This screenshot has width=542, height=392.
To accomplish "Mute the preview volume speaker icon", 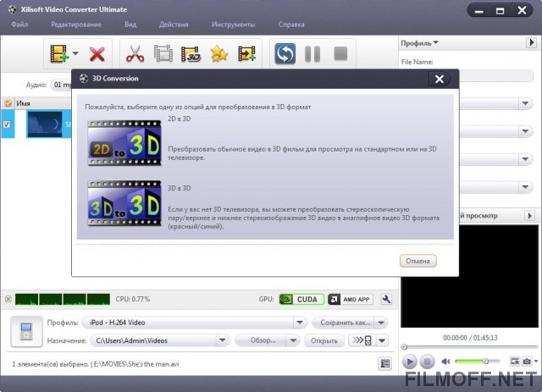I will (x=445, y=362).
